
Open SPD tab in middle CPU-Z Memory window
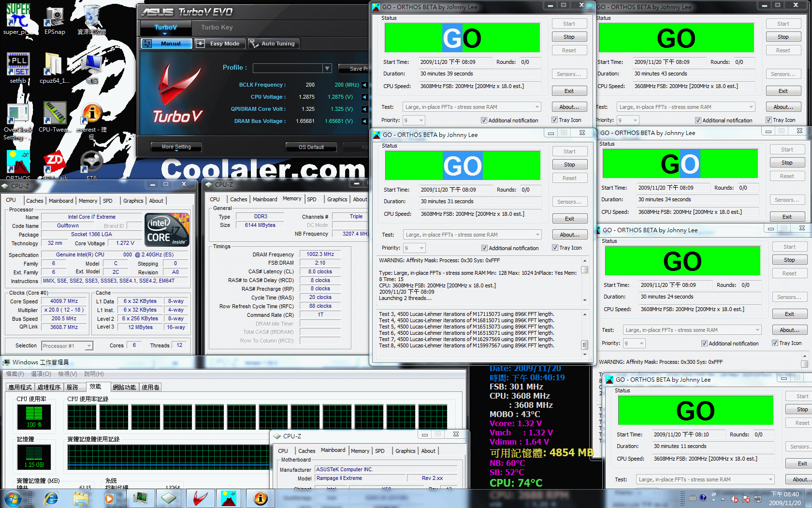[x=312, y=199]
